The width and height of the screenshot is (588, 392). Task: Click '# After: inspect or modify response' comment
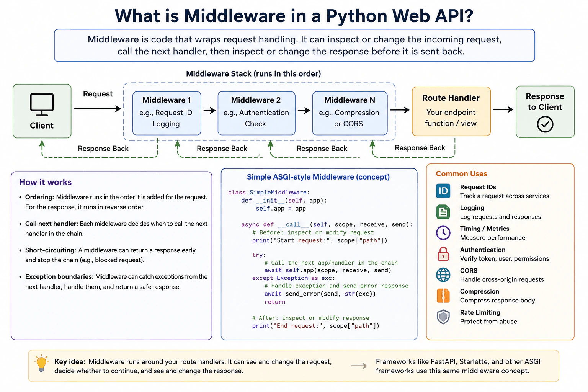(310, 318)
